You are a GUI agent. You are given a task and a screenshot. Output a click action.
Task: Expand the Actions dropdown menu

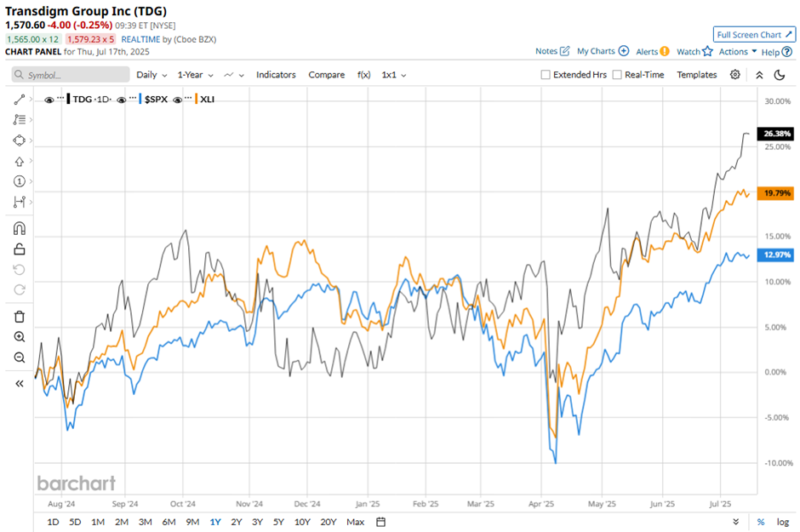pos(738,52)
